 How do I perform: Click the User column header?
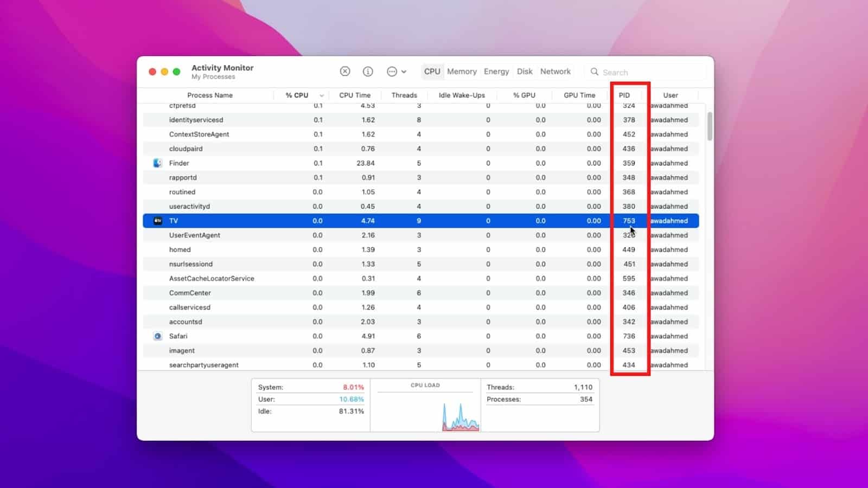[671, 95]
